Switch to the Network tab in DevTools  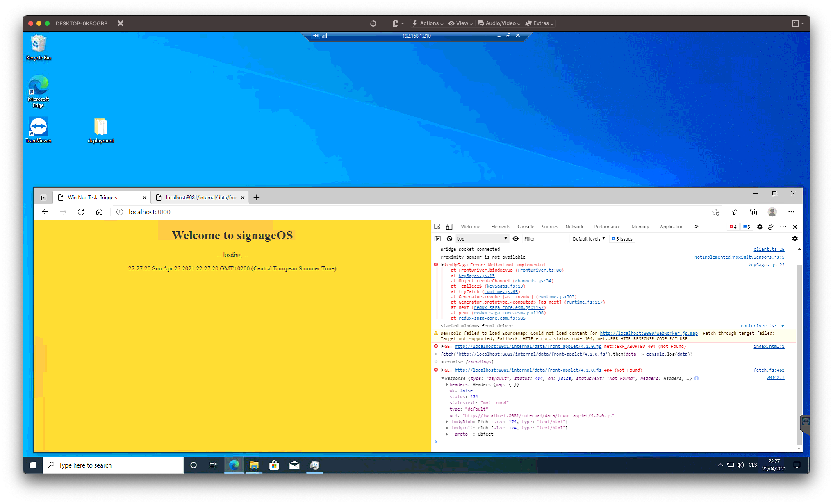pos(574,227)
